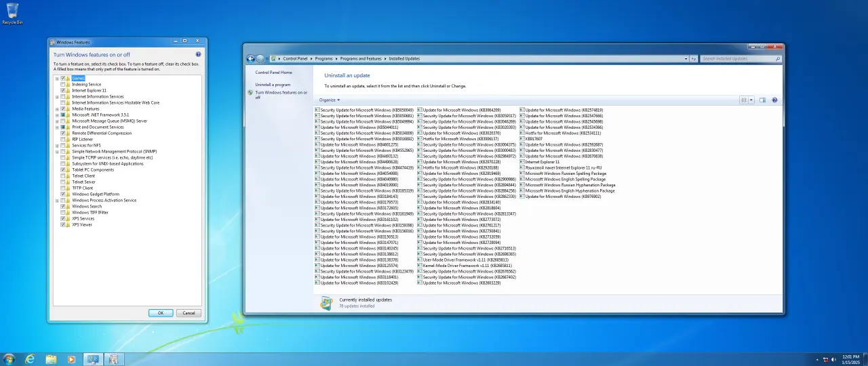Click Cancel in Windows Features dialog

click(189, 313)
